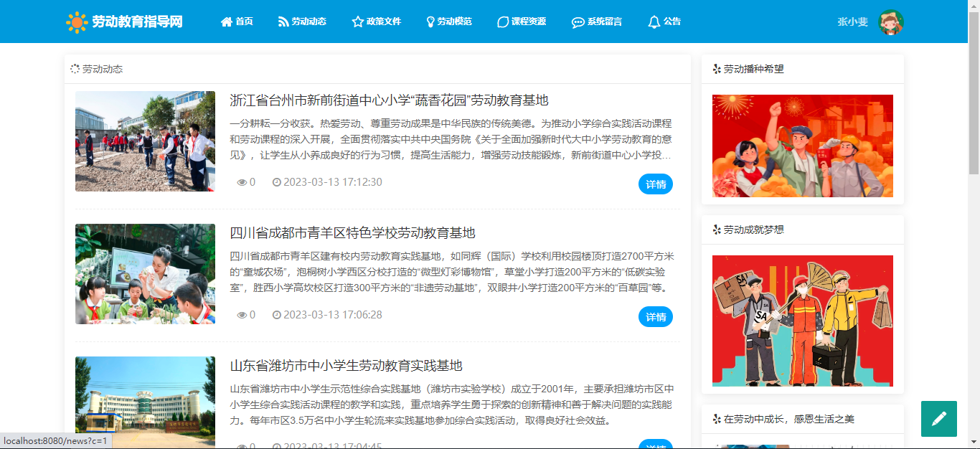
Task: Open article 山东省潍坊市中小学生劳动教育实践基地
Action: click(346, 366)
